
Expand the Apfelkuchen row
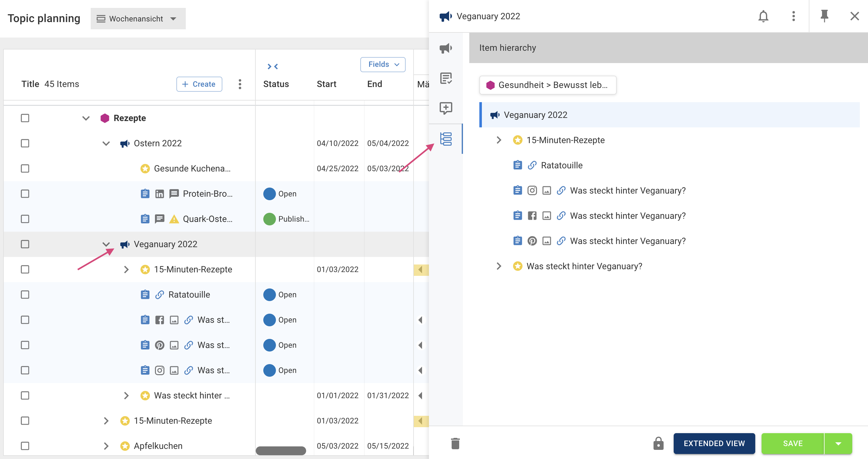(106, 446)
